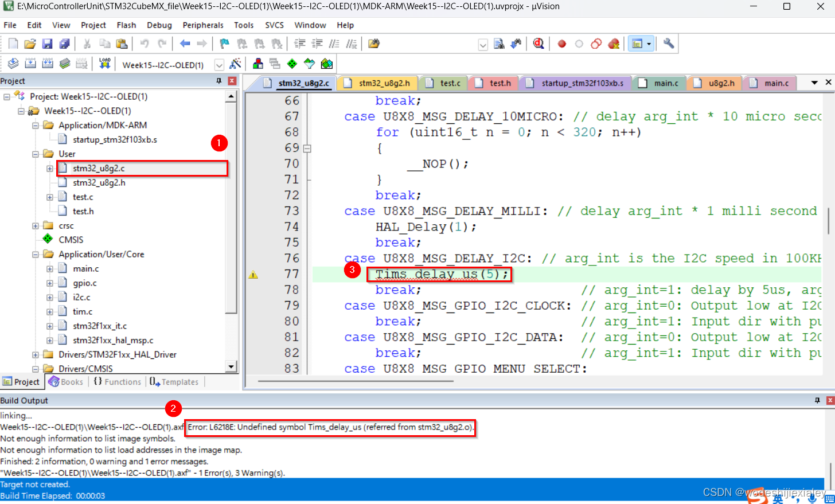This screenshot has height=504, width=835.
Task: Open Manage Project Items colored blocks icon
Action: tap(258, 64)
